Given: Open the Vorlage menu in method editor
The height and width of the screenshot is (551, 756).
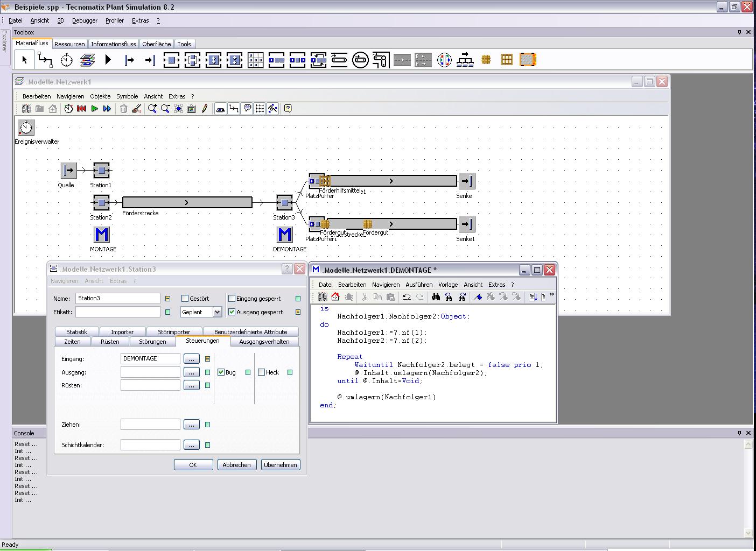Looking at the screenshot, I should [448, 285].
